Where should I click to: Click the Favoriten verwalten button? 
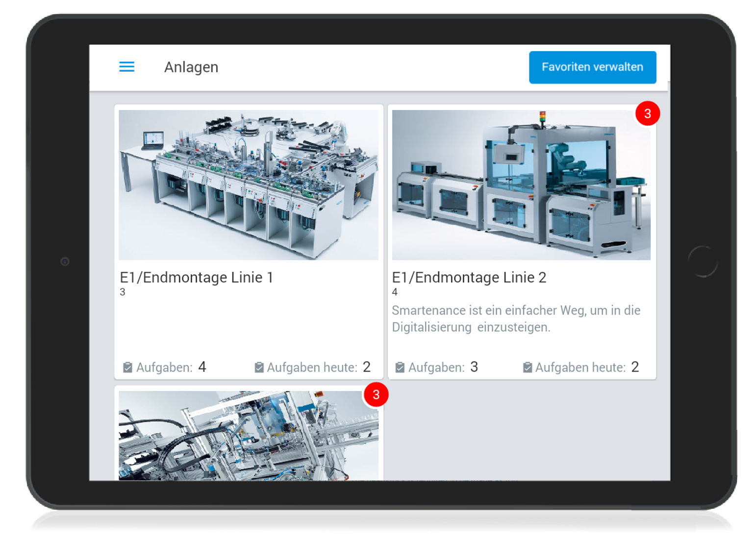point(592,67)
